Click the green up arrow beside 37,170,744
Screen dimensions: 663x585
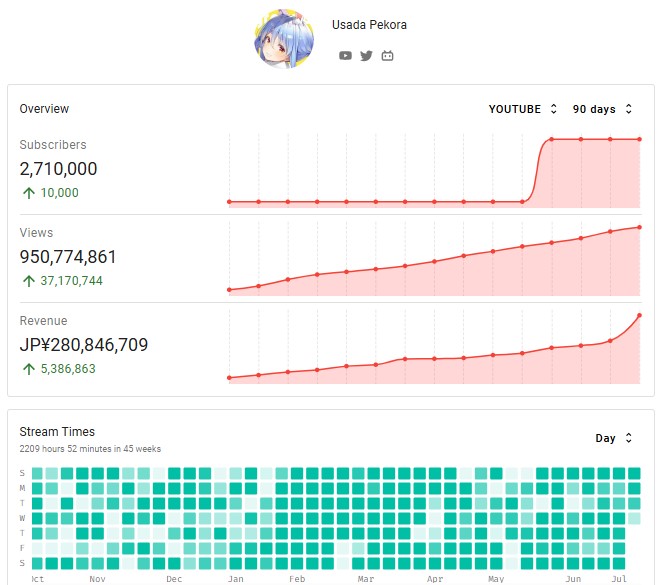point(29,281)
